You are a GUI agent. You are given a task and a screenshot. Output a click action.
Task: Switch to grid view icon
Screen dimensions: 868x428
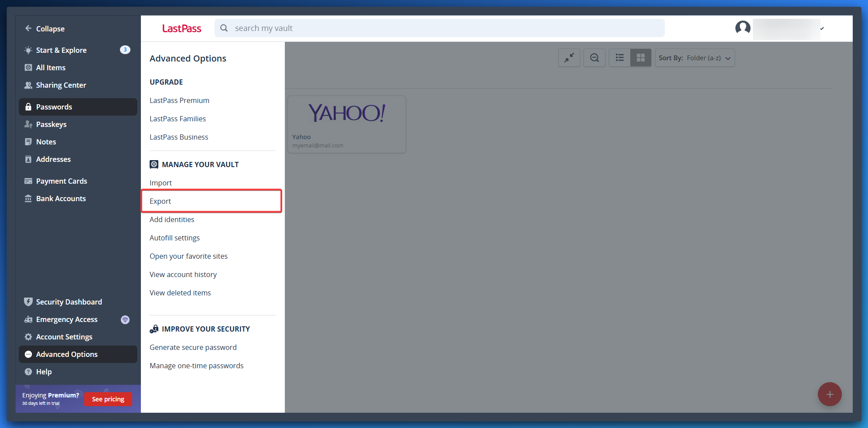tap(640, 58)
